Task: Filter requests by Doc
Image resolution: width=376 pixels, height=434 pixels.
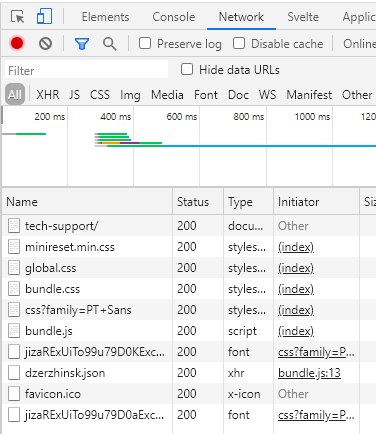Action: 238,95
